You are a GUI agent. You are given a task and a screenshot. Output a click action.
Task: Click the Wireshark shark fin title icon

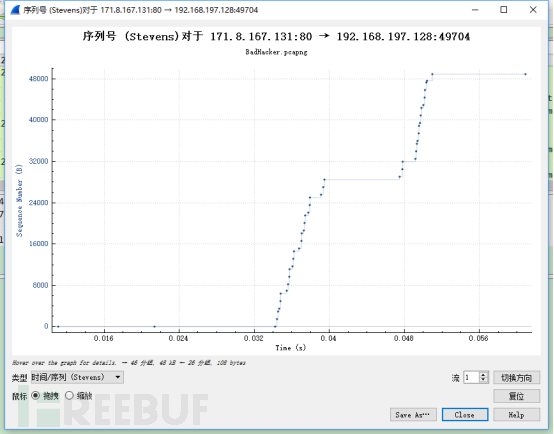(15, 10)
